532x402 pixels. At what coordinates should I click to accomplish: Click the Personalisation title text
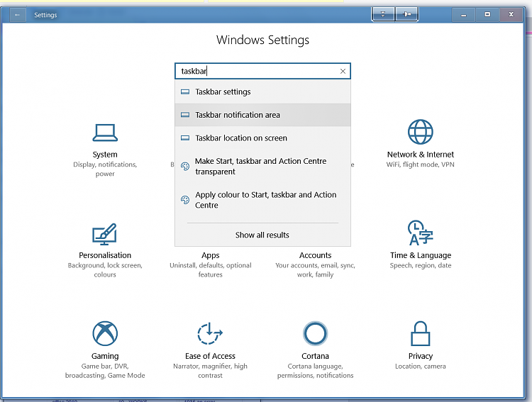point(105,255)
